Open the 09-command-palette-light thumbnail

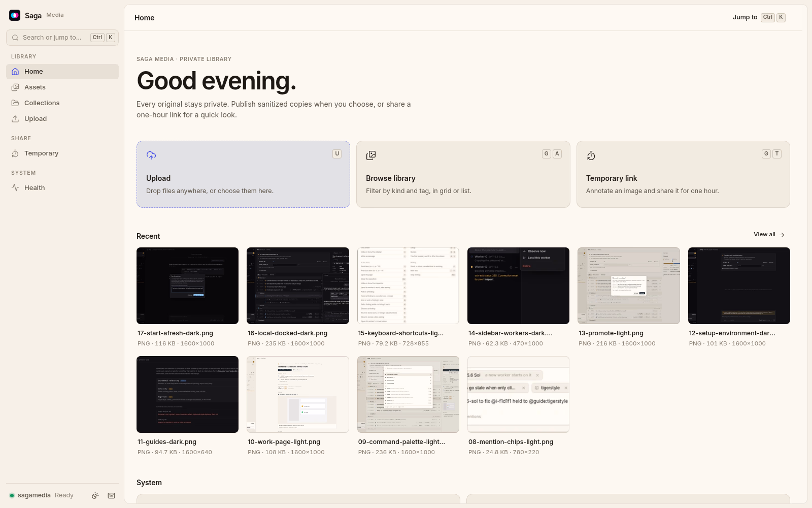click(408, 394)
